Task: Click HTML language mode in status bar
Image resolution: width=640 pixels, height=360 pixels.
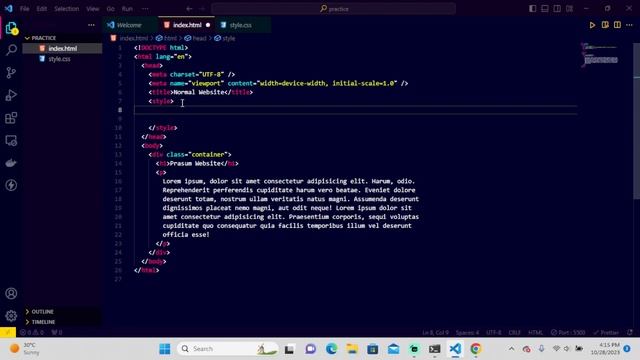Action: [536, 332]
